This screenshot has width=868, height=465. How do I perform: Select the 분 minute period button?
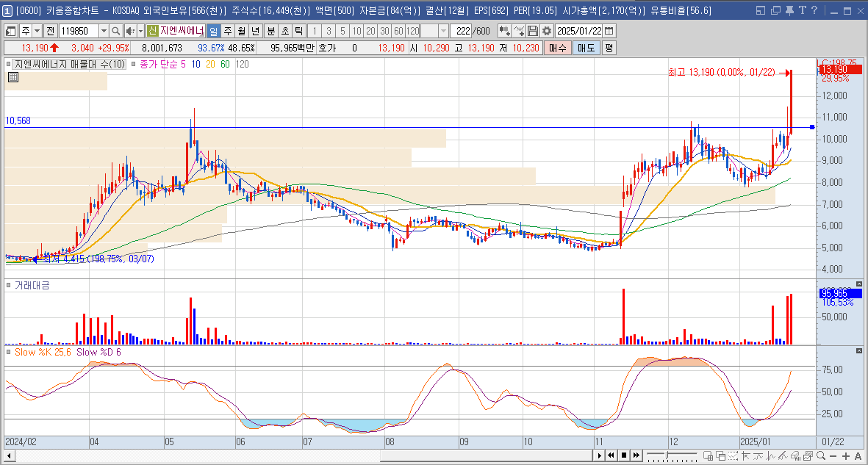pyautogui.click(x=270, y=31)
